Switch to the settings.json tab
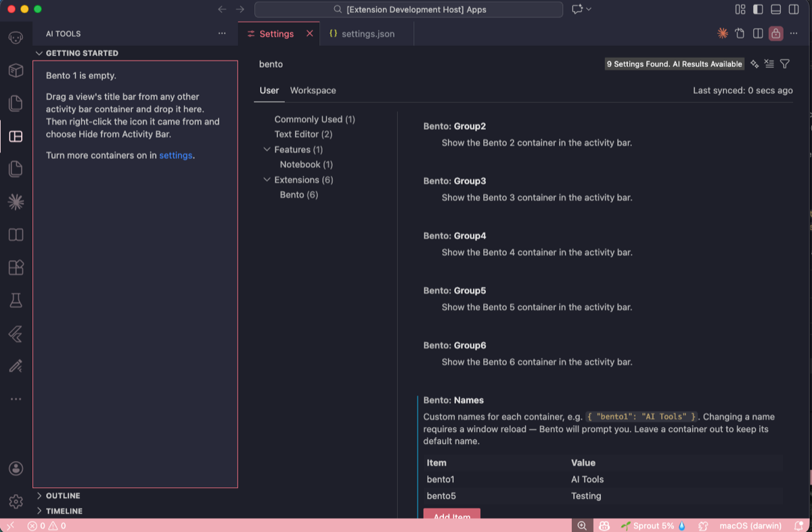This screenshot has width=812, height=532. pyautogui.click(x=367, y=34)
